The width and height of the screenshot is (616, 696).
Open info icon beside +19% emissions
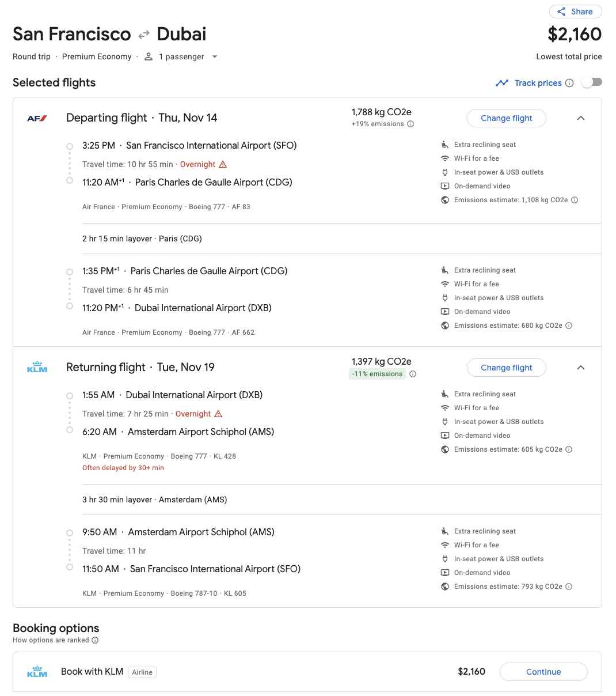click(x=410, y=124)
